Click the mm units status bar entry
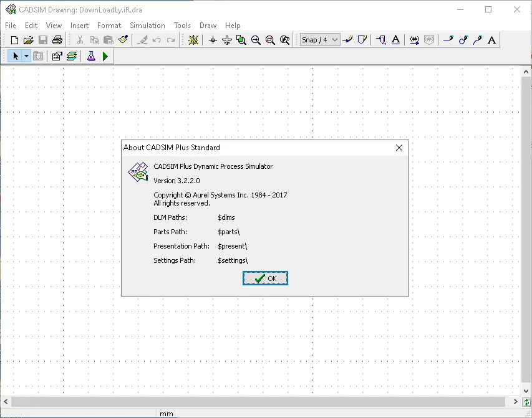The height and width of the screenshot is (418, 532). 167,414
